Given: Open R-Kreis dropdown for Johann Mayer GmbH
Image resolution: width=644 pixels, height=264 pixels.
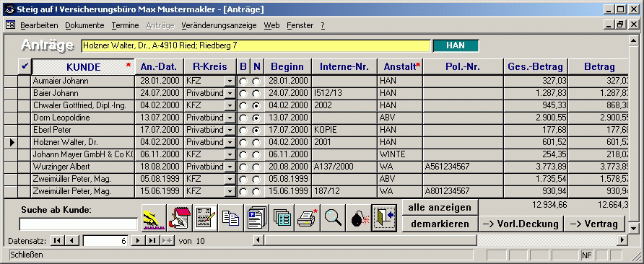Looking at the screenshot, I should point(230,155).
